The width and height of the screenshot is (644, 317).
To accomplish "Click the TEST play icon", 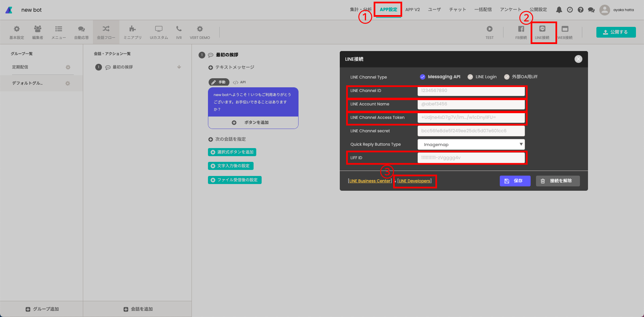I will pyautogui.click(x=490, y=29).
